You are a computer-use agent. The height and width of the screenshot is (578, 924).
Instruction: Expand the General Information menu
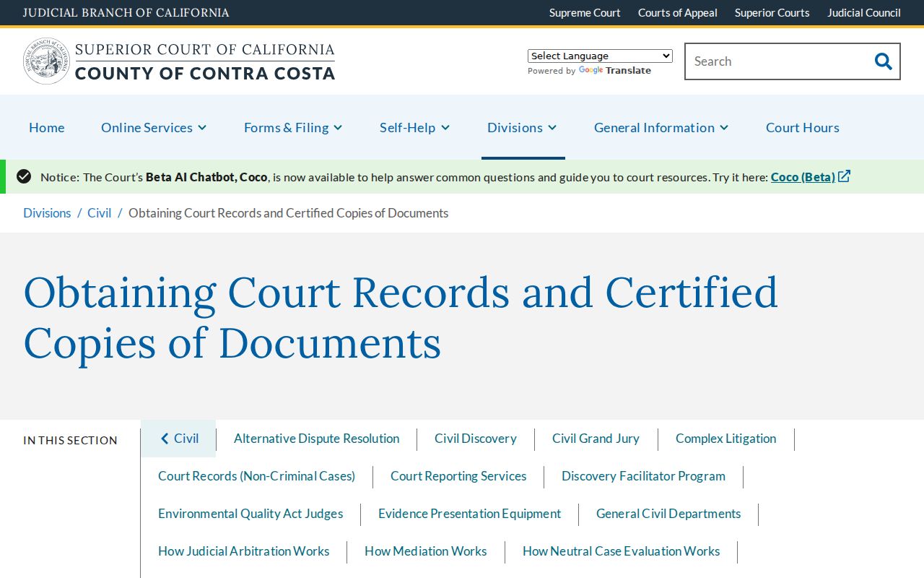pos(661,127)
